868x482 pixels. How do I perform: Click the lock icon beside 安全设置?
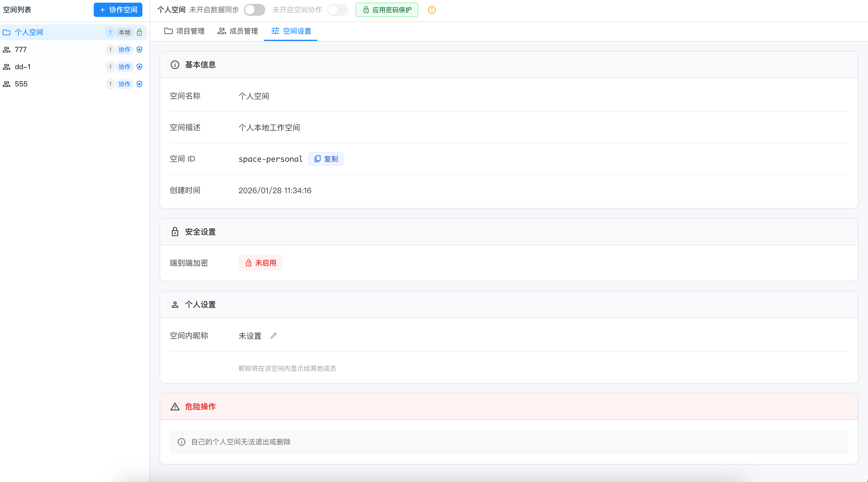[x=175, y=232]
